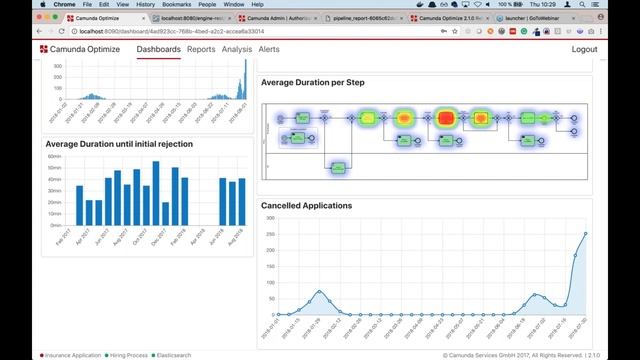Viewport: 640px width, 360px height.
Task: Open the Chrome profile avatar
Action: click(600, 17)
